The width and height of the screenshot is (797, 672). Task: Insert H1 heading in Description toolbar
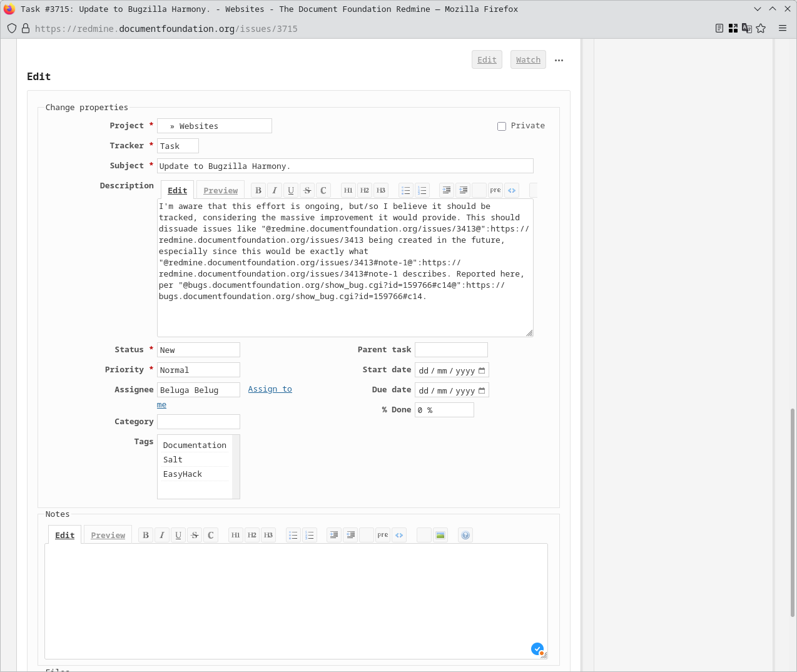click(x=348, y=190)
